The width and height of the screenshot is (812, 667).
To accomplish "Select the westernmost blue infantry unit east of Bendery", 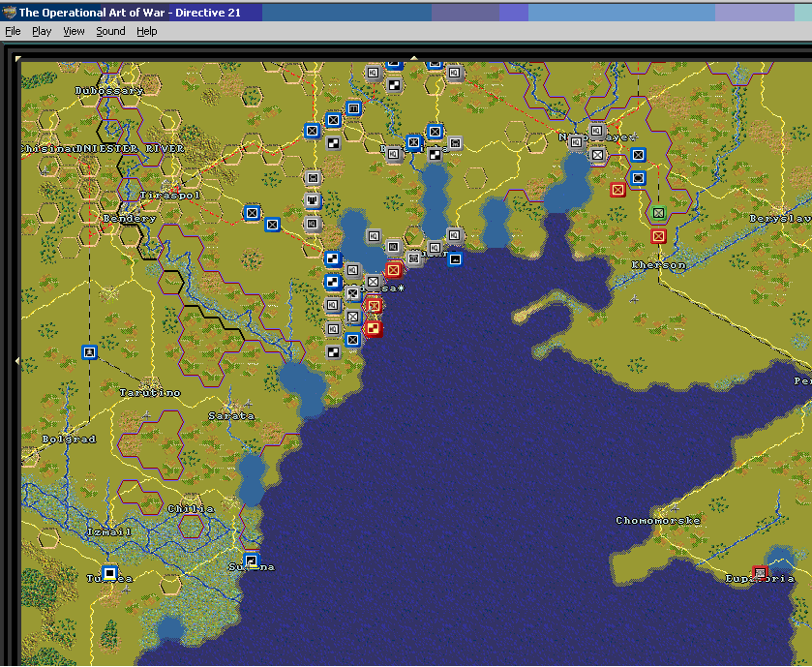I will coord(252,213).
